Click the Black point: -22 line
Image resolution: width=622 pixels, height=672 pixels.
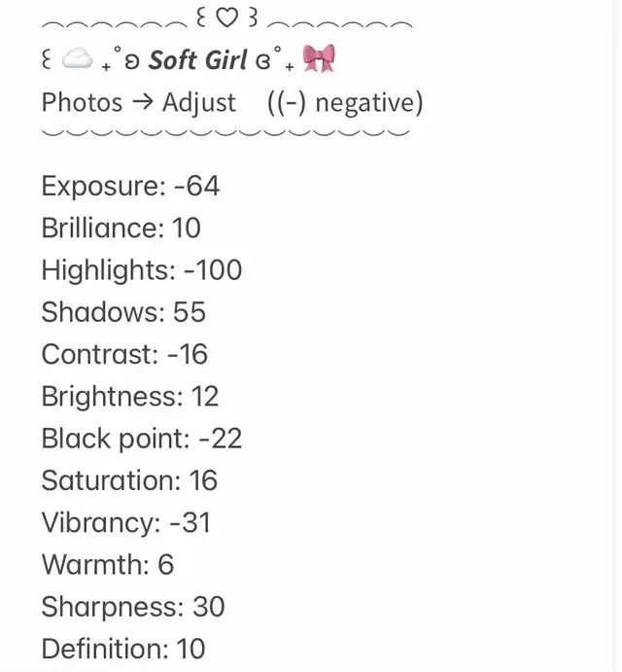click(x=142, y=439)
